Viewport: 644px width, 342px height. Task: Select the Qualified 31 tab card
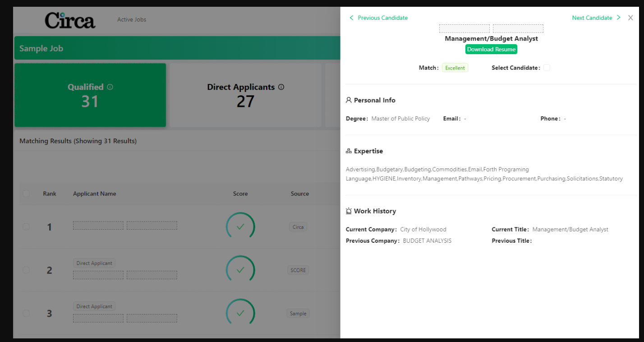tap(90, 95)
